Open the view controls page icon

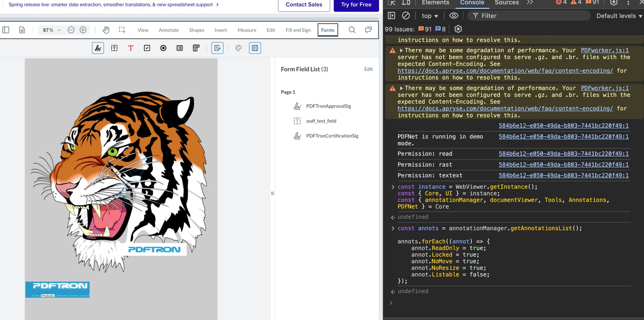click(22, 30)
